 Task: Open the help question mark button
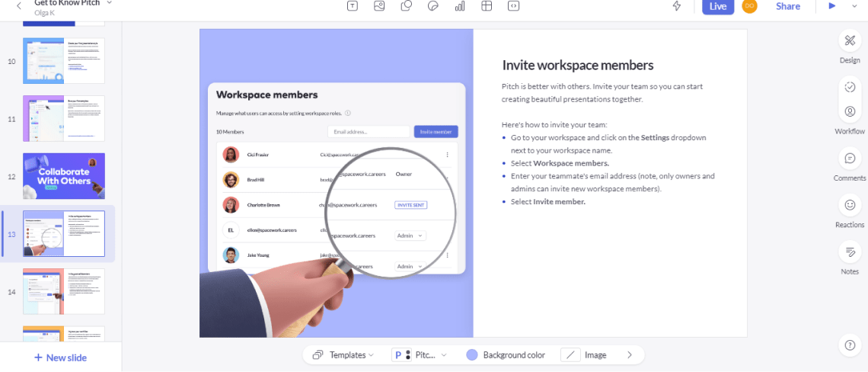point(850,345)
